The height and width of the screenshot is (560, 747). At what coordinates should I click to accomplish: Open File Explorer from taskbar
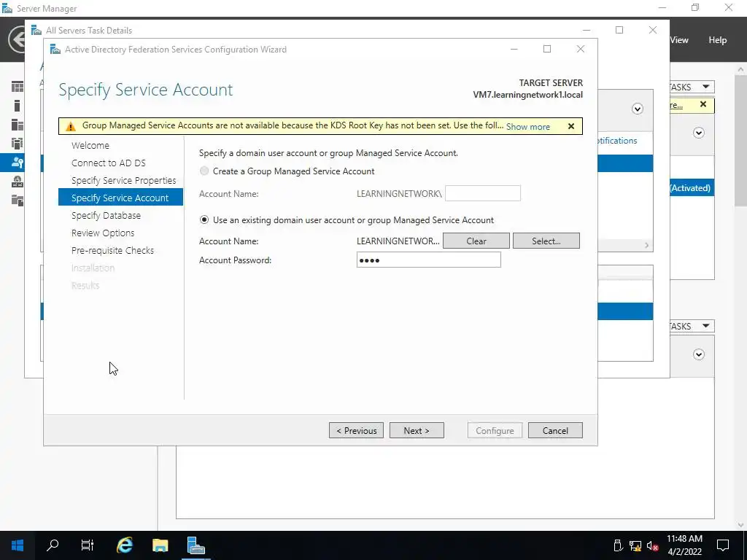160,545
